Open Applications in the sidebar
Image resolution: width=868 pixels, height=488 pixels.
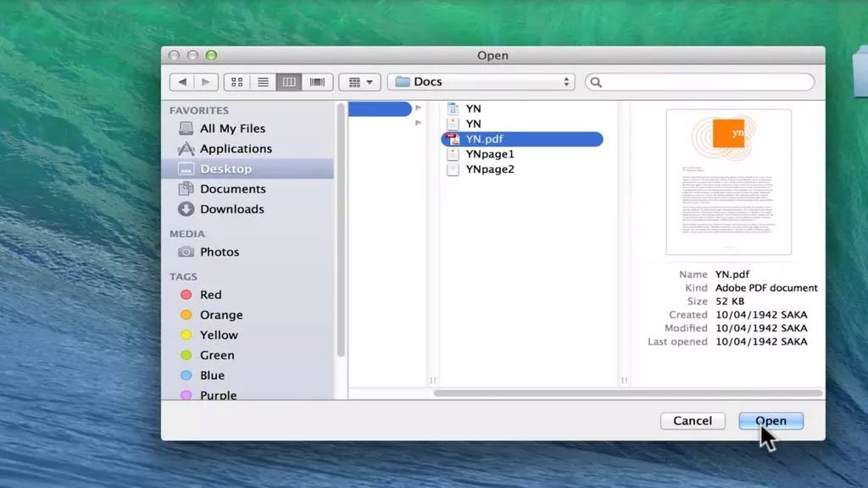coord(248,148)
